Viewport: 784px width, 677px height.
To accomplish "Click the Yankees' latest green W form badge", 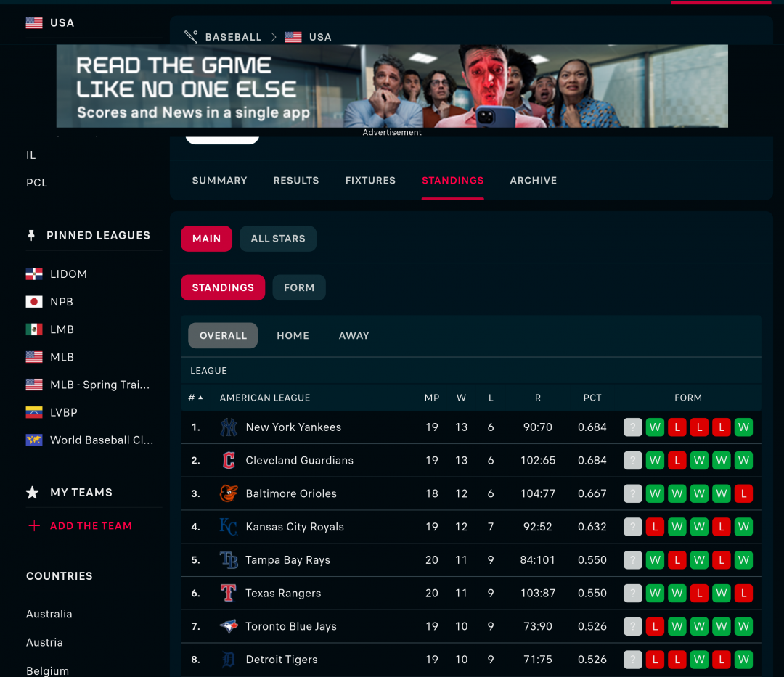I will [x=743, y=427].
